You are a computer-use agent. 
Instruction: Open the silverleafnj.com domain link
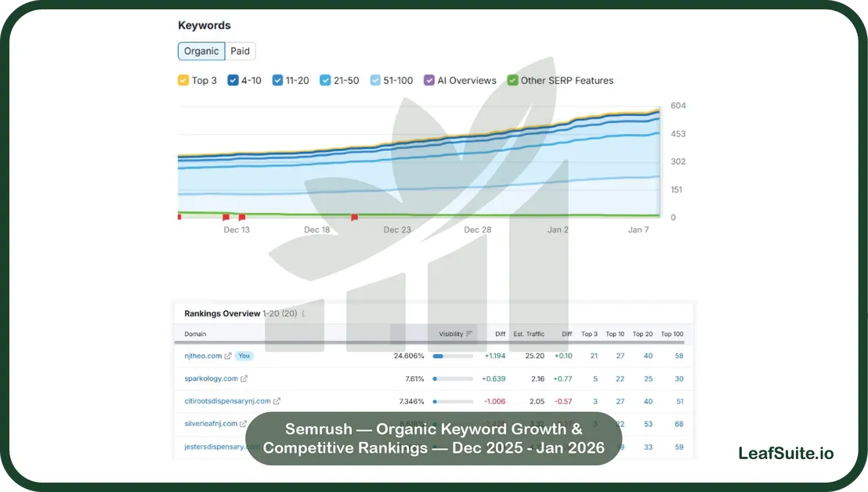click(211, 424)
